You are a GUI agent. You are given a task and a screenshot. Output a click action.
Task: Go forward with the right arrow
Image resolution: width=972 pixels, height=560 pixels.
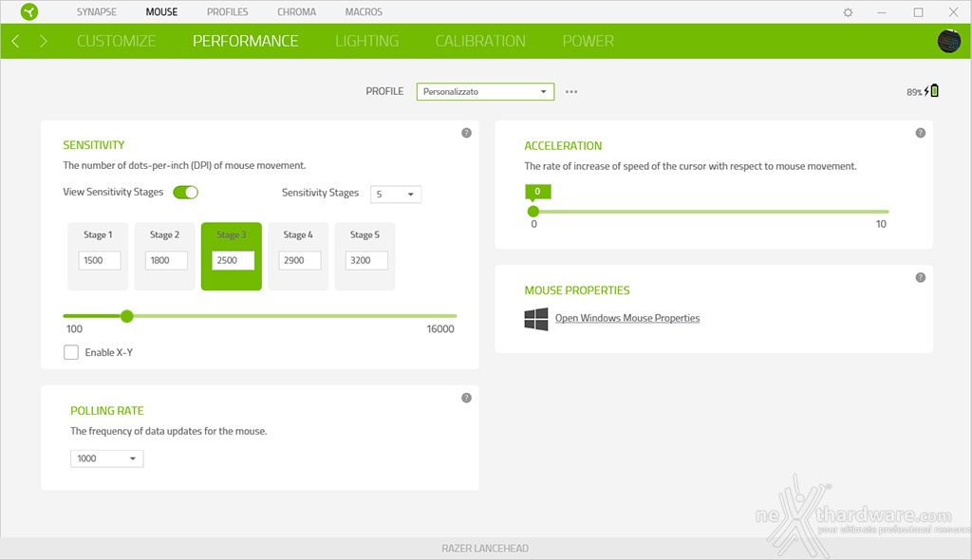[43, 41]
